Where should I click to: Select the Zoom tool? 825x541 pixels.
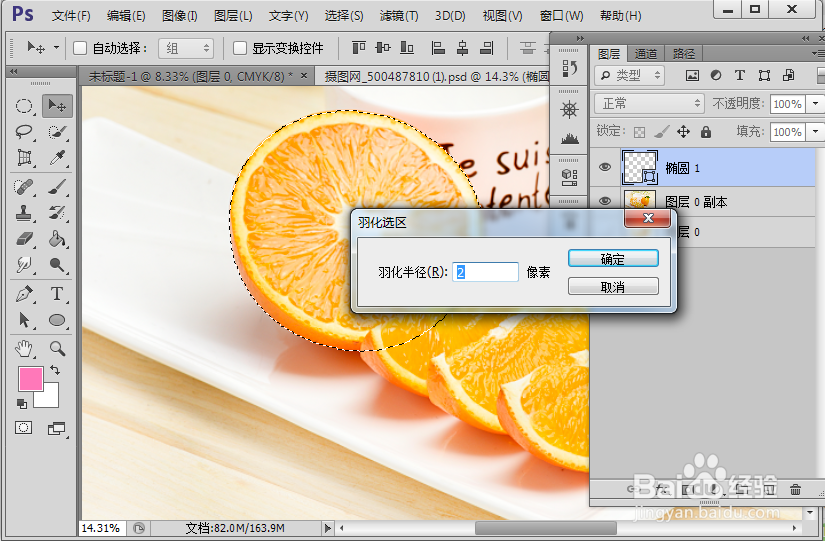[x=57, y=348]
